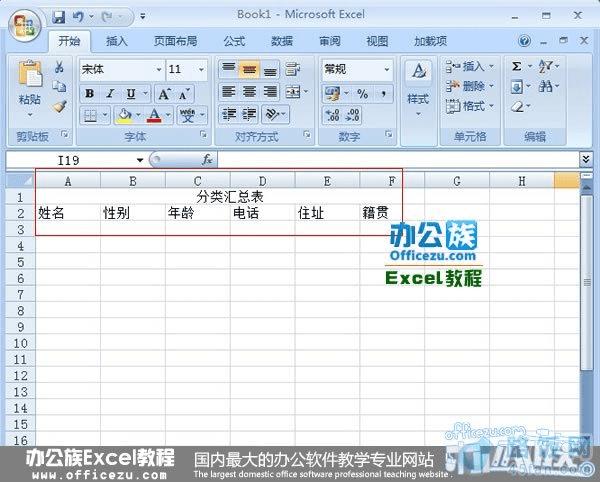Align text right in cell

click(270, 92)
